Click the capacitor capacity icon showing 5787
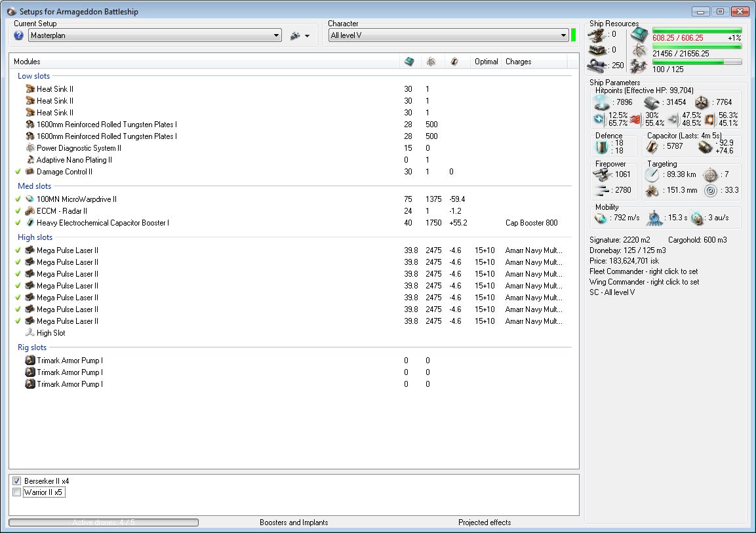 [x=652, y=146]
